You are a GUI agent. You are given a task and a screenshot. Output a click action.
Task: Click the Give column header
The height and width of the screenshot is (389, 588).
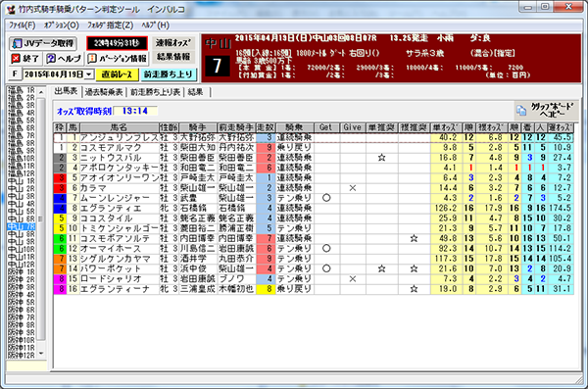coord(353,127)
